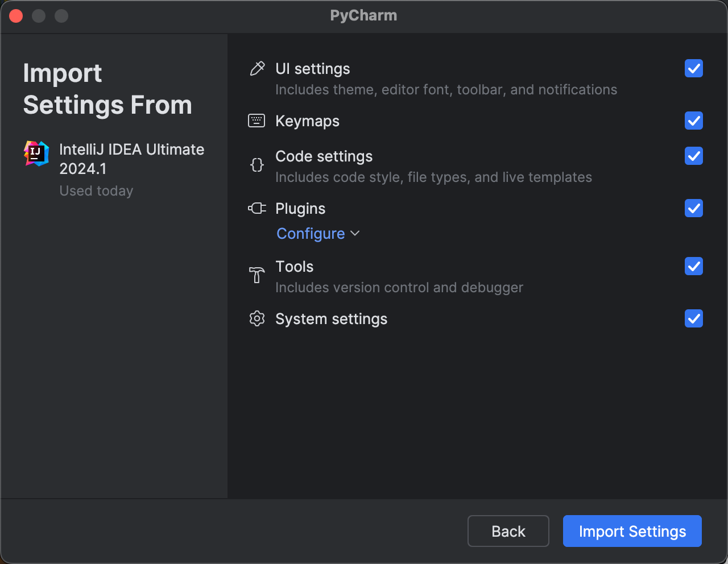Viewport: 728px width, 564px height.
Task: Click the System settings gear icon
Action: tap(257, 319)
